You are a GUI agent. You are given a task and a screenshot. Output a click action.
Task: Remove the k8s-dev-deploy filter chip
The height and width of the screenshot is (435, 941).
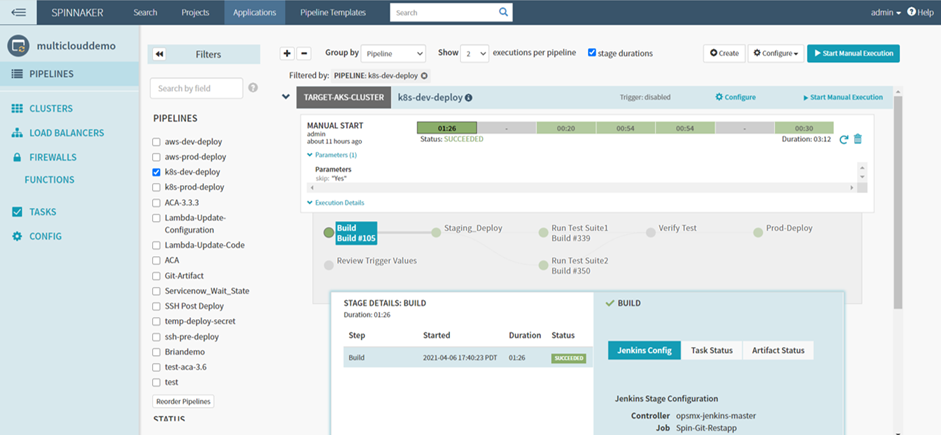[424, 75]
